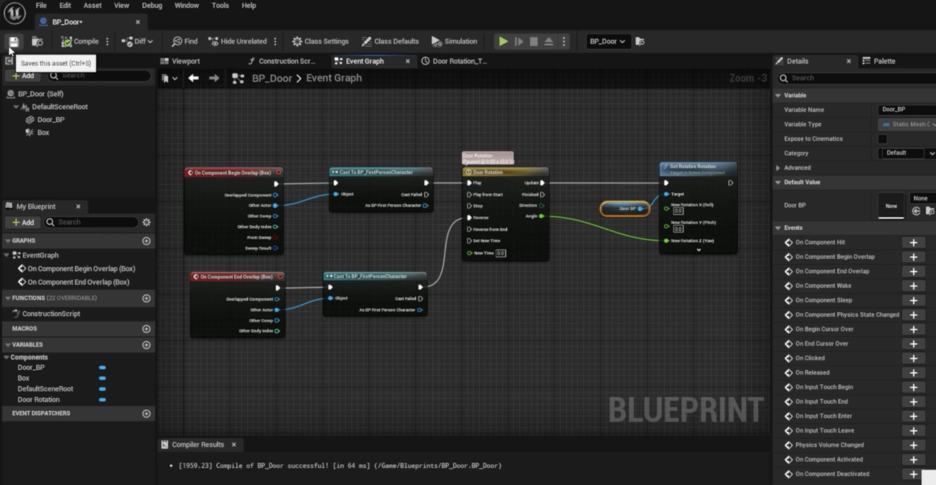This screenshot has height=485, width=936.
Task: Open the Category Default dropdown
Action: coord(907,154)
